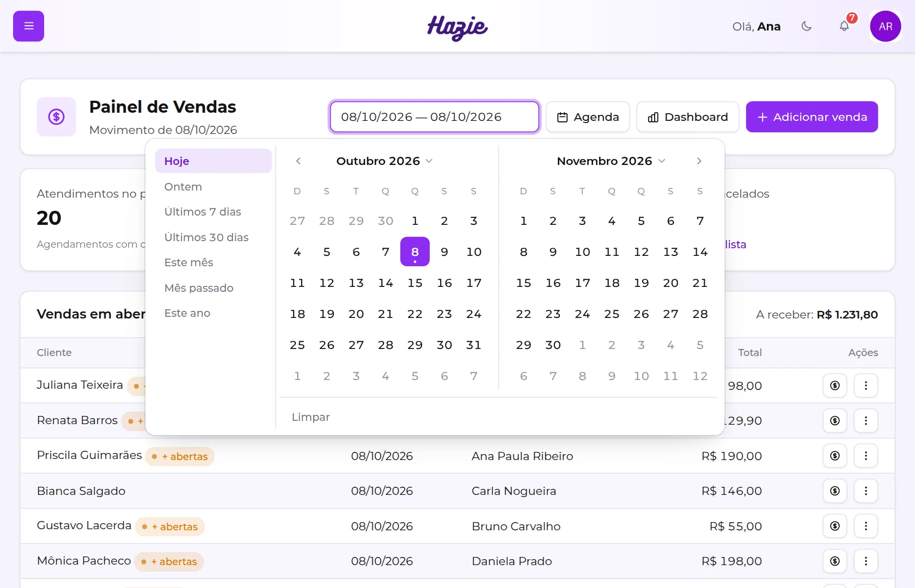Select the Ontem preset
The width and height of the screenshot is (915, 588).
[213, 187]
